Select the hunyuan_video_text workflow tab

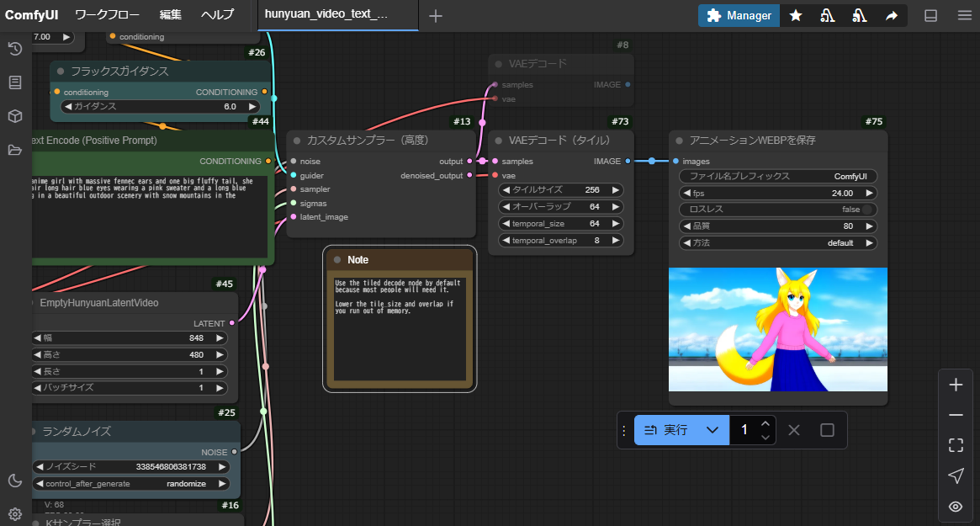337,15
